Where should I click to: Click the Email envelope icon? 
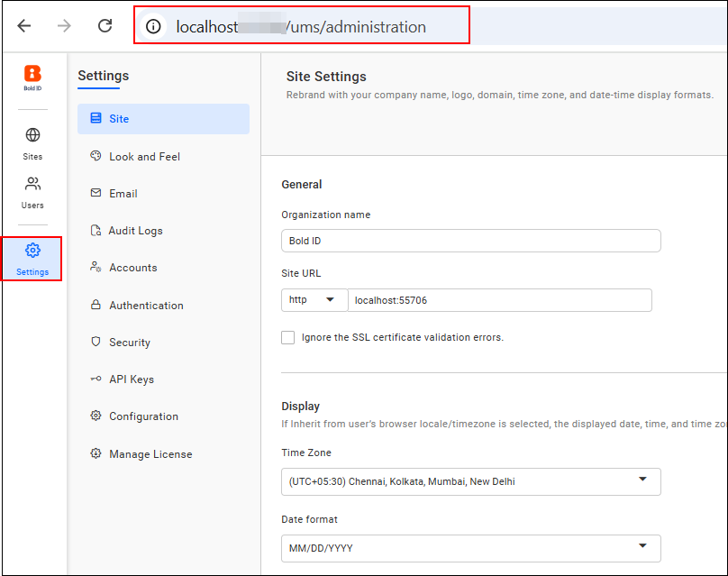click(96, 193)
